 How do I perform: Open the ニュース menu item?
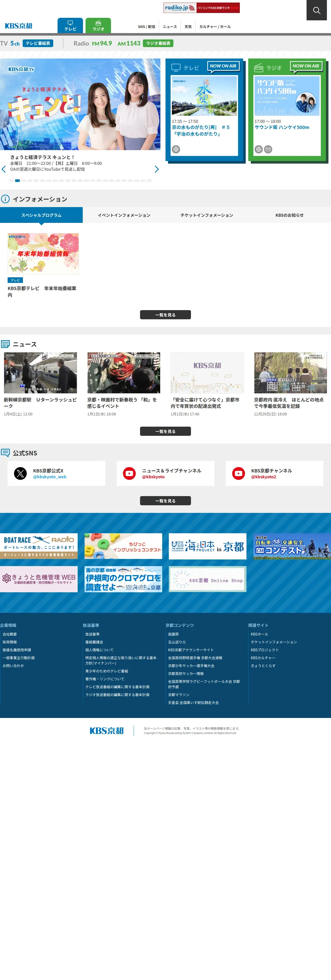[170, 27]
